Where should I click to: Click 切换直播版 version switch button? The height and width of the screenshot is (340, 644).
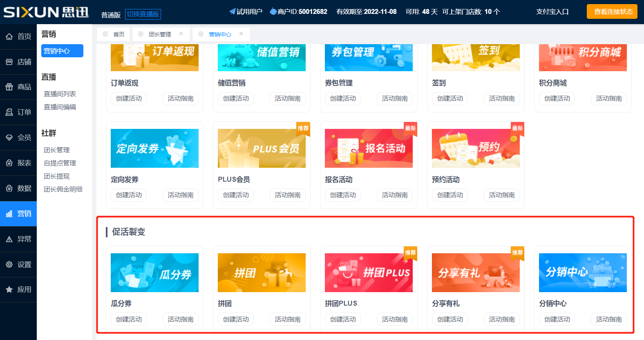(x=143, y=14)
